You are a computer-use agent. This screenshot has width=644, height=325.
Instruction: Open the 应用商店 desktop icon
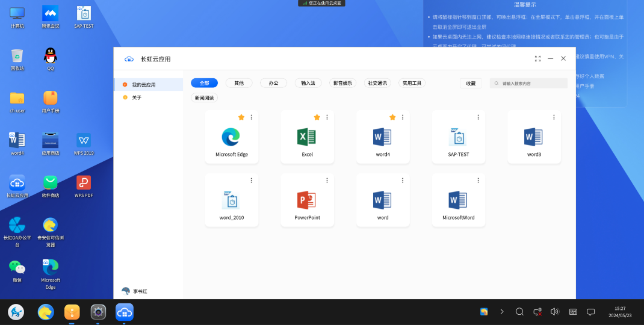coord(51,144)
